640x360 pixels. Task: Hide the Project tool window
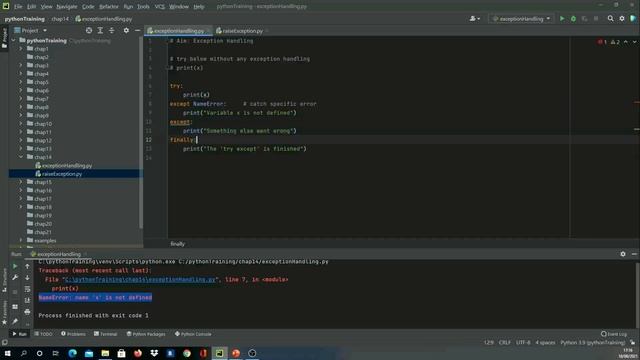point(138,30)
